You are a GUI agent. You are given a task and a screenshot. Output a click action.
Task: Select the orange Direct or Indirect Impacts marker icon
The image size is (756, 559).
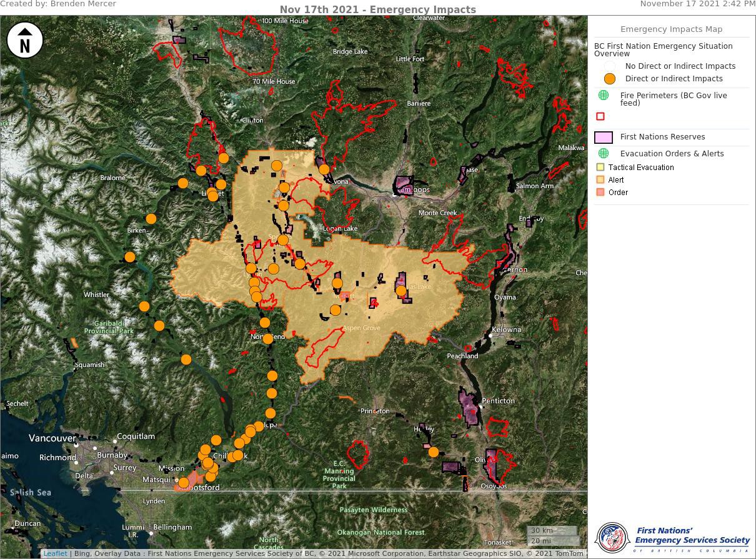click(609, 79)
